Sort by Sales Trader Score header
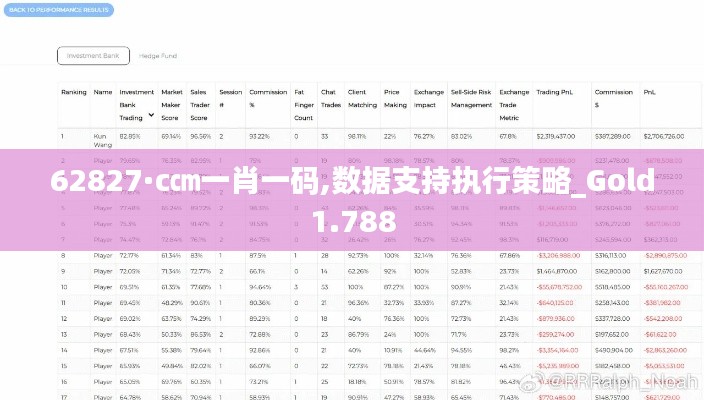The image size is (704, 400). tap(200, 104)
